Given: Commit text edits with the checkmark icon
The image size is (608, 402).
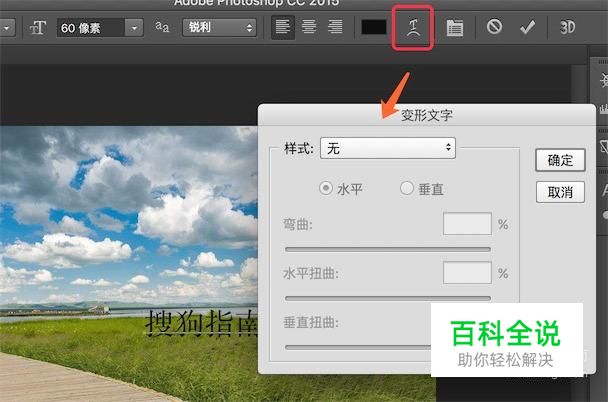Looking at the screenshot, I should point(527,27).
